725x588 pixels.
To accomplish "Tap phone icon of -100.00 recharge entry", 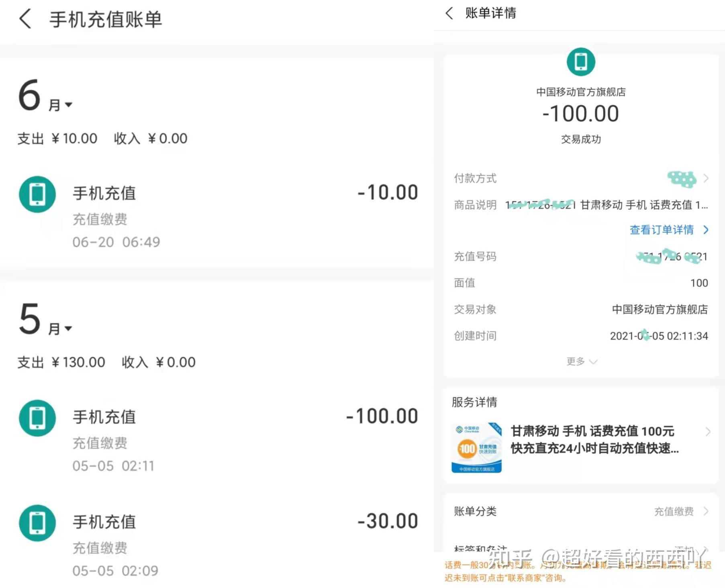I will click(x=37, y=418).
